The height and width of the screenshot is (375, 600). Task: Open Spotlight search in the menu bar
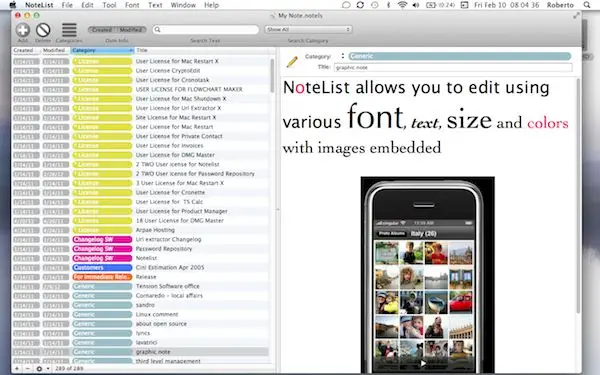pos(587,5)
